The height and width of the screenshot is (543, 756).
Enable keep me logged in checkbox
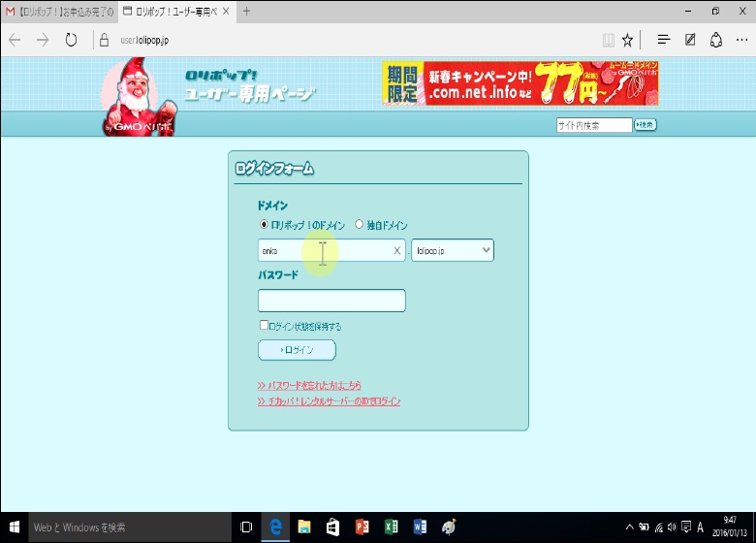[x=264, y=325]
